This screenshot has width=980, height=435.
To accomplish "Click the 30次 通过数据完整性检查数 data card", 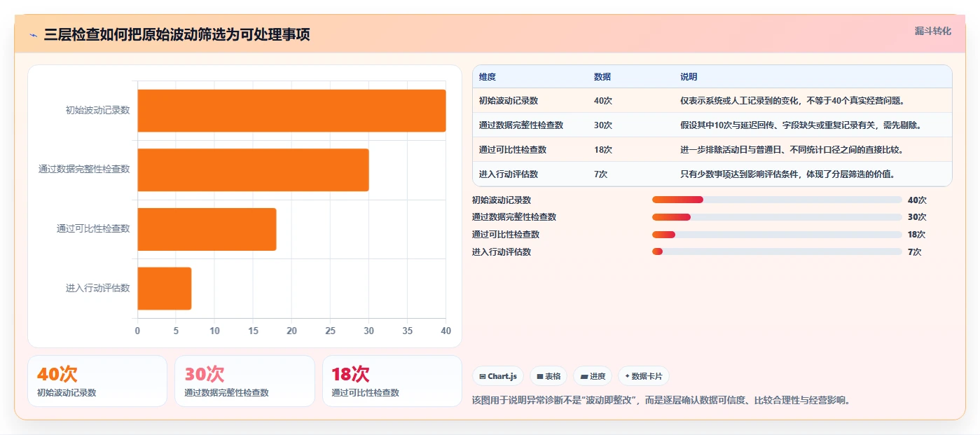I will pyautogui.click(x=244, y=381).
